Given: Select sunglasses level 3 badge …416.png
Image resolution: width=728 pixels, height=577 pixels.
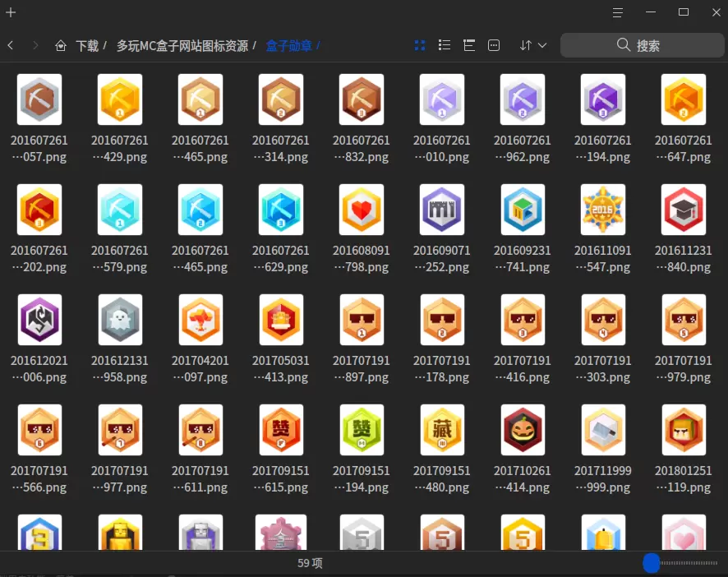Looking at the screenshot, I should pos(523,320).
